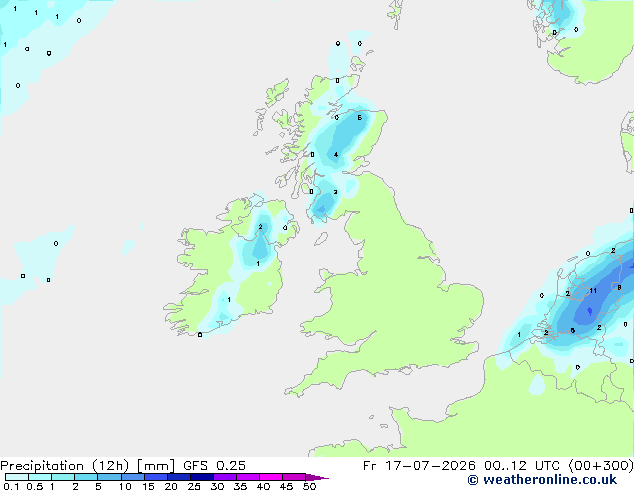
Task: Click the 0.1–0.5 mm legend color swatch
Action: coord(17,477)
